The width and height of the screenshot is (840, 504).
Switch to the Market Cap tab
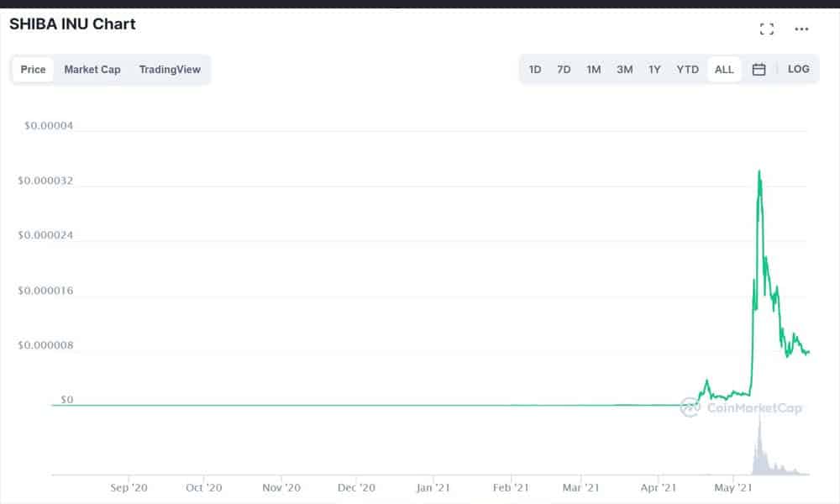(92, 70)
